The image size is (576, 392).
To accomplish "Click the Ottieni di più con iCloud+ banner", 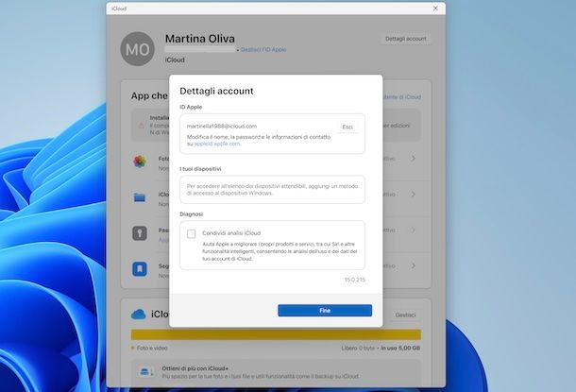I will (x=276, y=372).
